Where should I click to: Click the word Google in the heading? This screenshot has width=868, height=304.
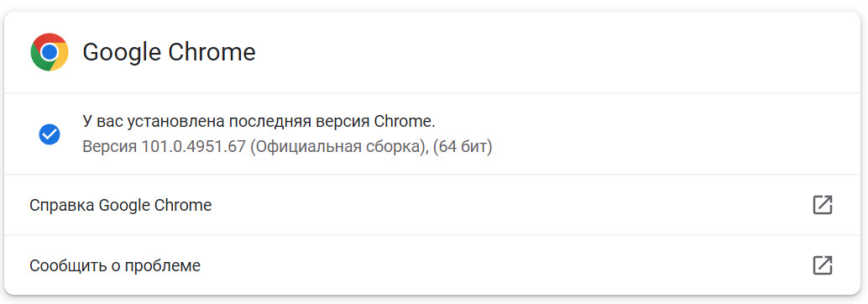pyautogui.click(x=121, y=53)
